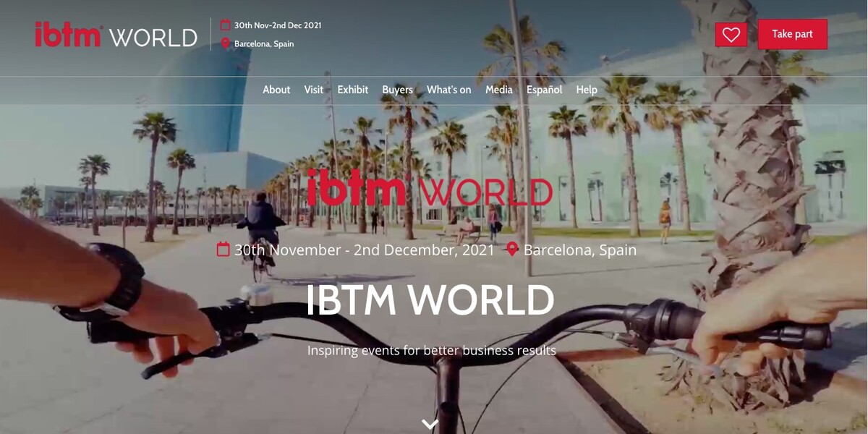Click the large ibtm WORLD hero logo
Screen dimensions: 868x434
tap(430, 188)
